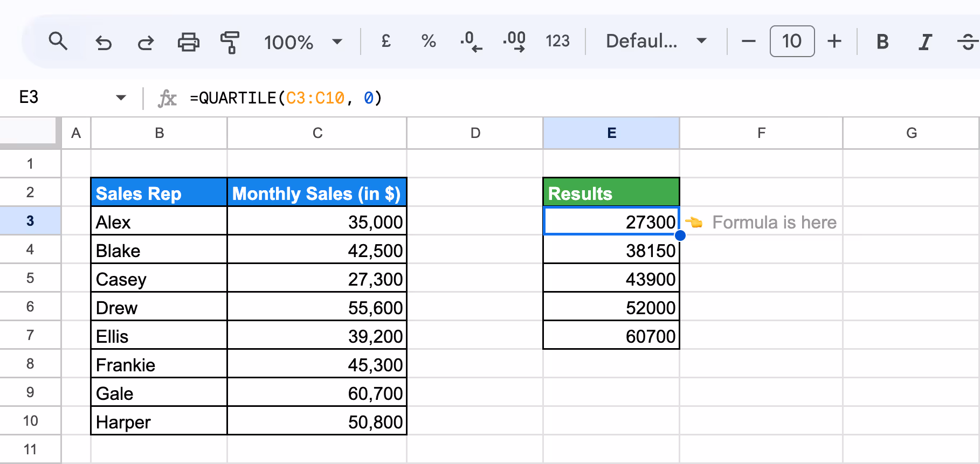The image size is (980, 464).
Task: Undo the last action
Action: point(103,41)
